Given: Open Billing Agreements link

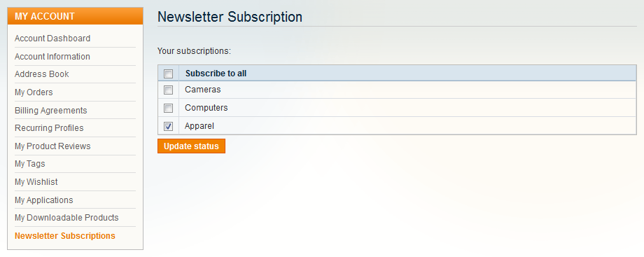Looking at the screenshot, I should click(x=51, y=110).
